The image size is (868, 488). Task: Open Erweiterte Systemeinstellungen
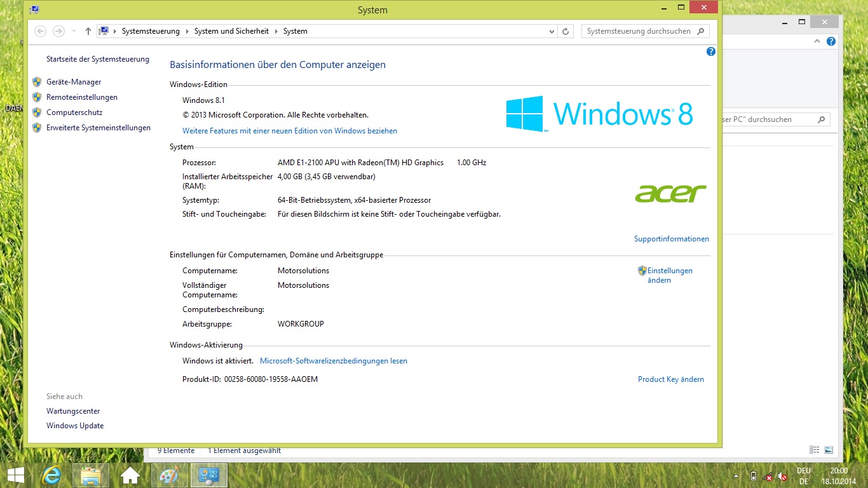98,128
